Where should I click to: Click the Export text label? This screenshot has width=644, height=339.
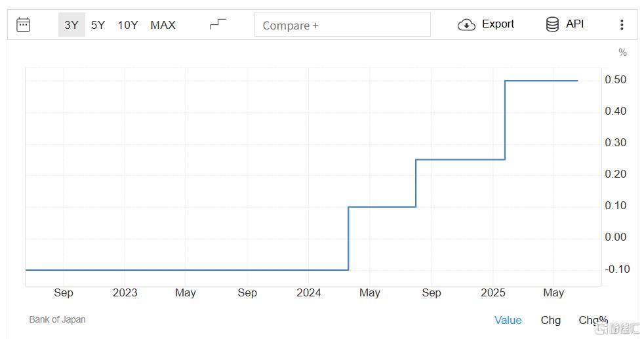(498, 24)
